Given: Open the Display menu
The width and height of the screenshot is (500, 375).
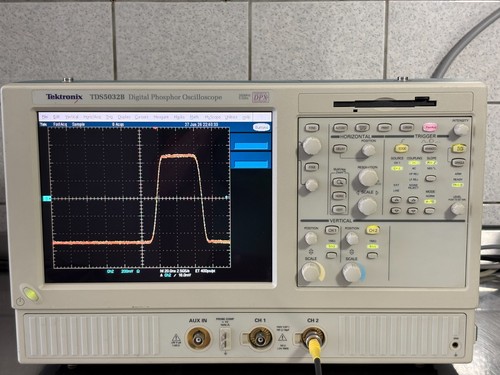Looking at the screenshot, I should [124, 117].
